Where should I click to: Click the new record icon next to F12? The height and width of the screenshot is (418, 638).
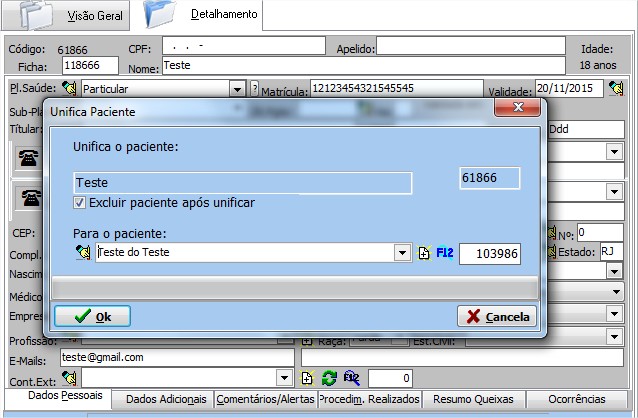424,253
